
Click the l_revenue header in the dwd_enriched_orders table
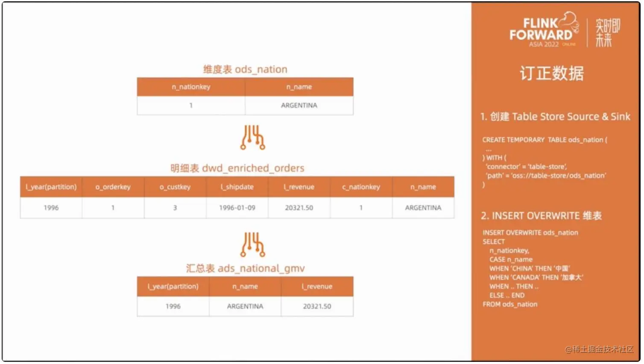(299, 187)
